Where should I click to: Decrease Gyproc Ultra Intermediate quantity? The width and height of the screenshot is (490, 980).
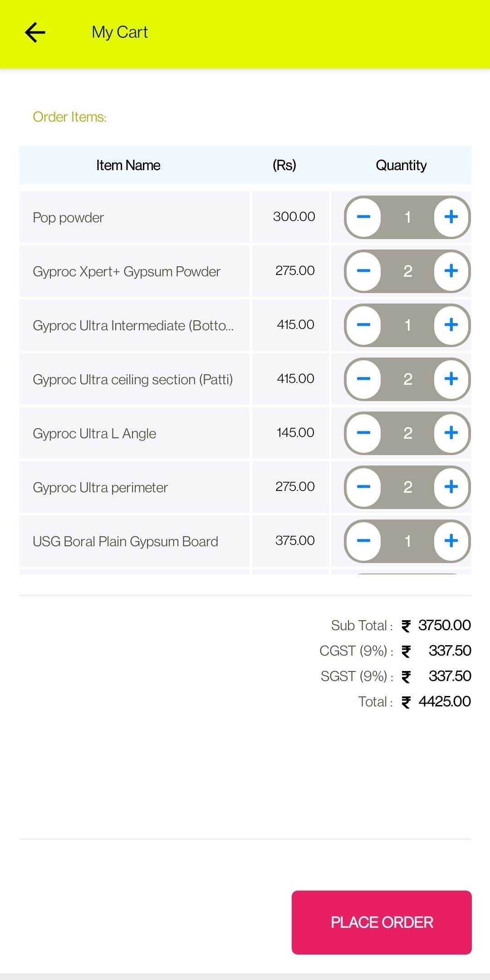click(x=363, y=325)
